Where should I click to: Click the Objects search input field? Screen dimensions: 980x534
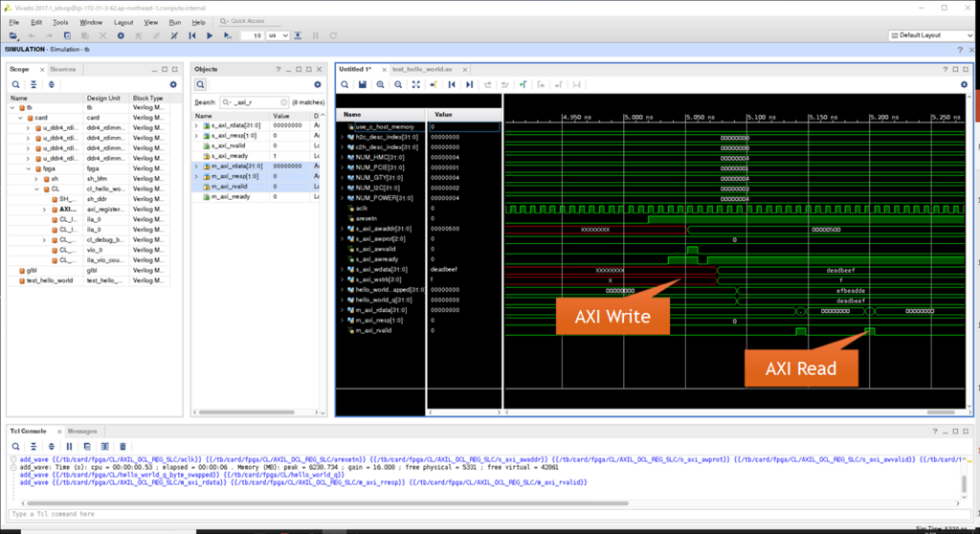254,102
